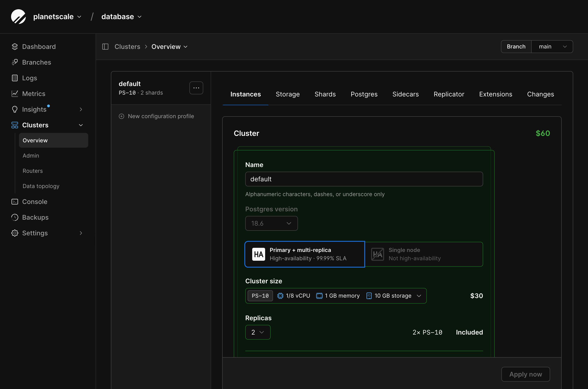Select the default cluster profile card
The width and height of the screenshot is (588, 389).
point(161,88)
